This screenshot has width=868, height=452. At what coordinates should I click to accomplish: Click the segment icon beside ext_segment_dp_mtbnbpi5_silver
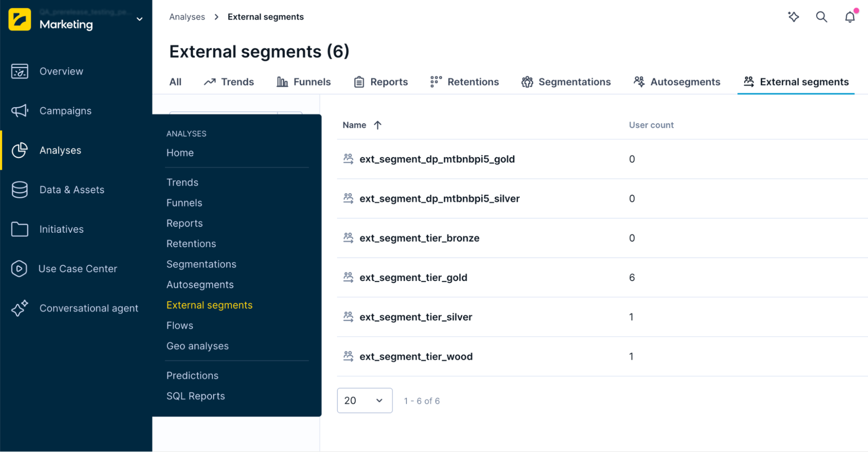click(x=348, y=198)
